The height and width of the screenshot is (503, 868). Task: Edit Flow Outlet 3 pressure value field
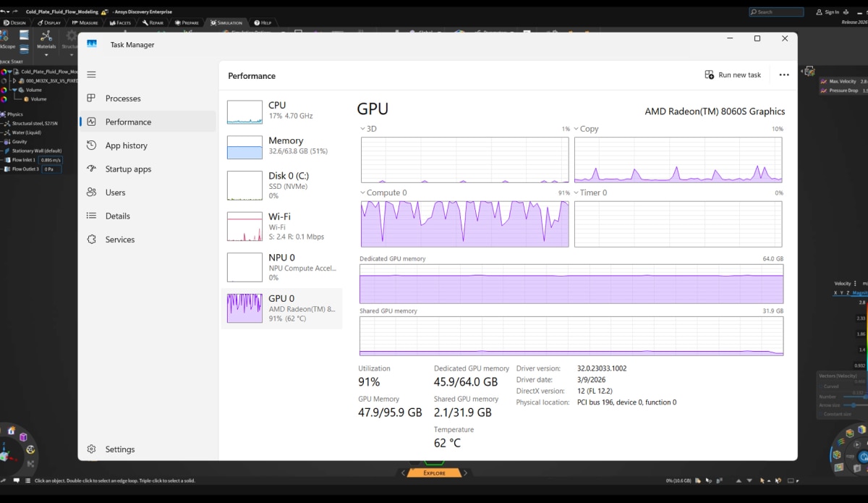(51, 169)
